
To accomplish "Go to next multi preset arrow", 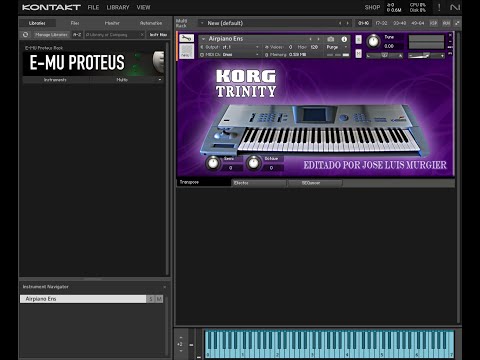I will (x=348, y=23).
